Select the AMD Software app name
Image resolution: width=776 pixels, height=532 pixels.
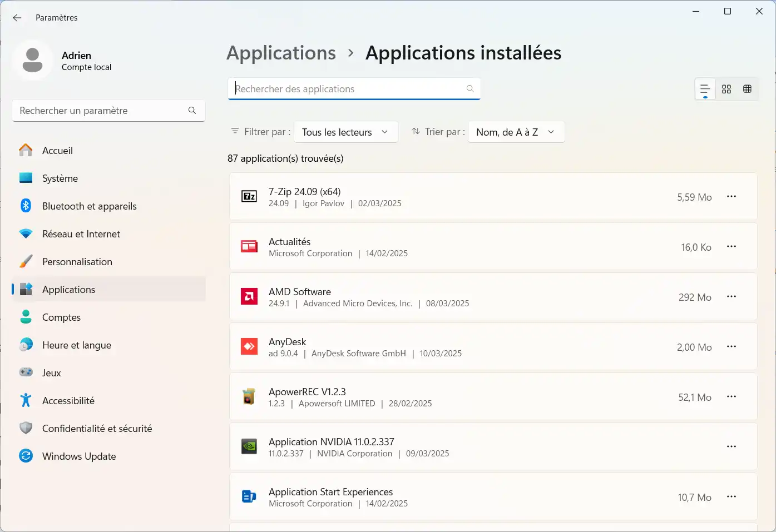point(300,292)
